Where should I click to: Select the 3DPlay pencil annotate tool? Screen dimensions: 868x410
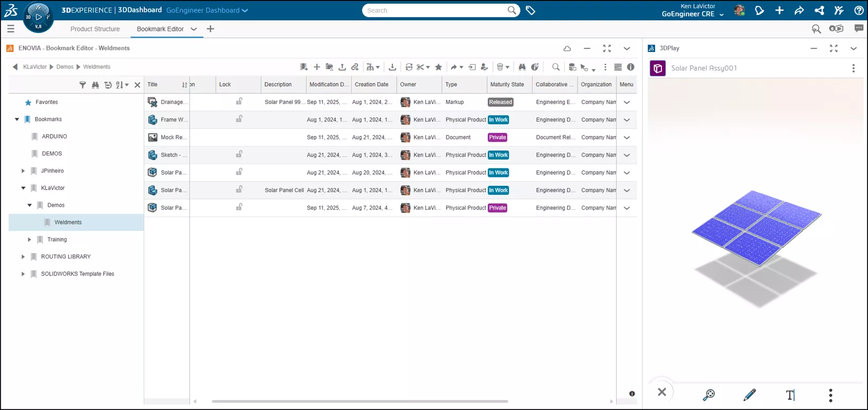coord(750,395)
